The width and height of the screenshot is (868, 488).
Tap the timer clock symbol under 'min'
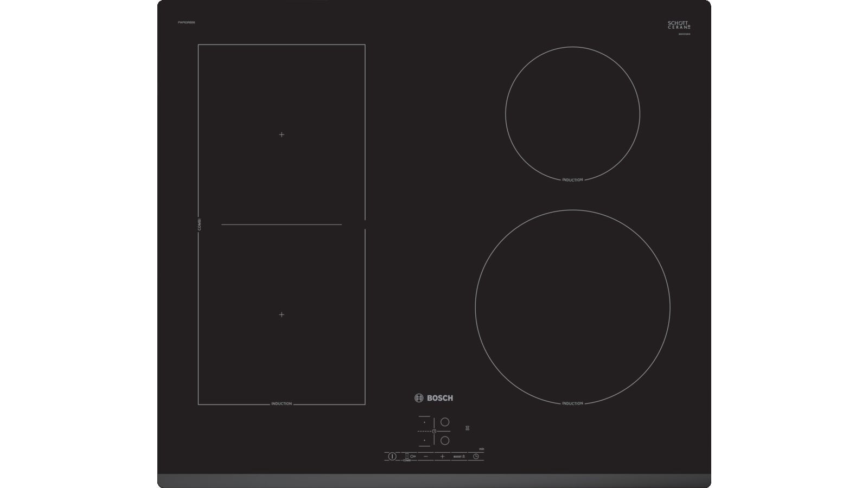pyautogui.click(x=476, y=457)
